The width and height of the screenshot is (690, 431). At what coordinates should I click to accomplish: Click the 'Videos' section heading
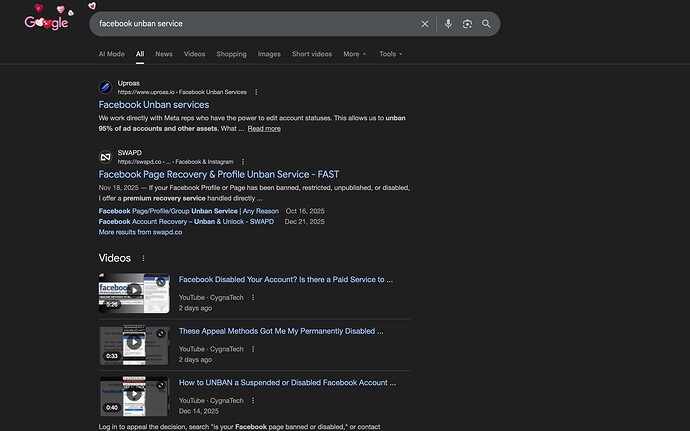tap(114, 258)
